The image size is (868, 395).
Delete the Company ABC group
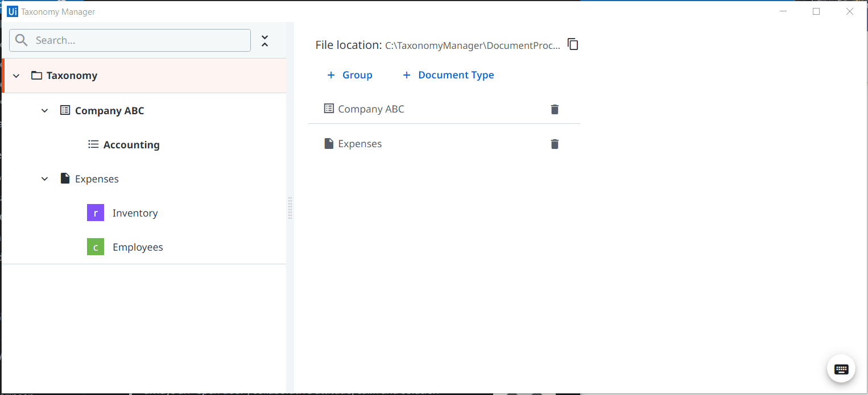[x=555, y=109]
